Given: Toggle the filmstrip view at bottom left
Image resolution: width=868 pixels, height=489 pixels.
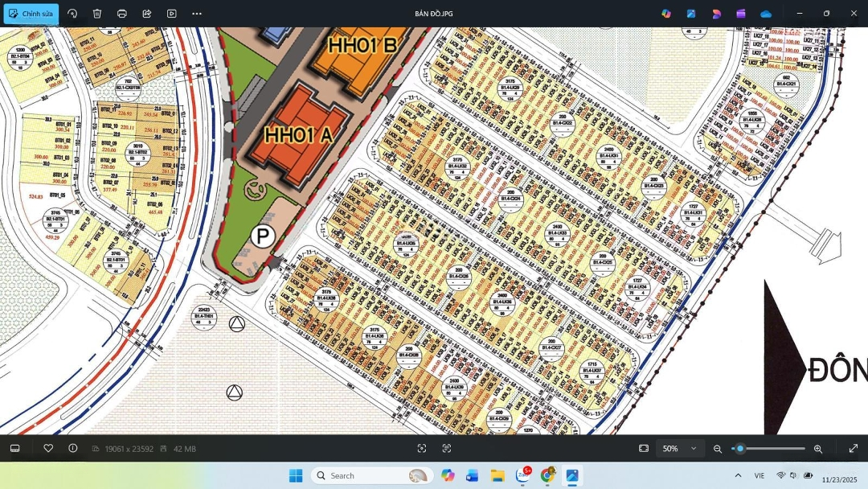Looking at the screenshot, I should [x=14, y=448].
